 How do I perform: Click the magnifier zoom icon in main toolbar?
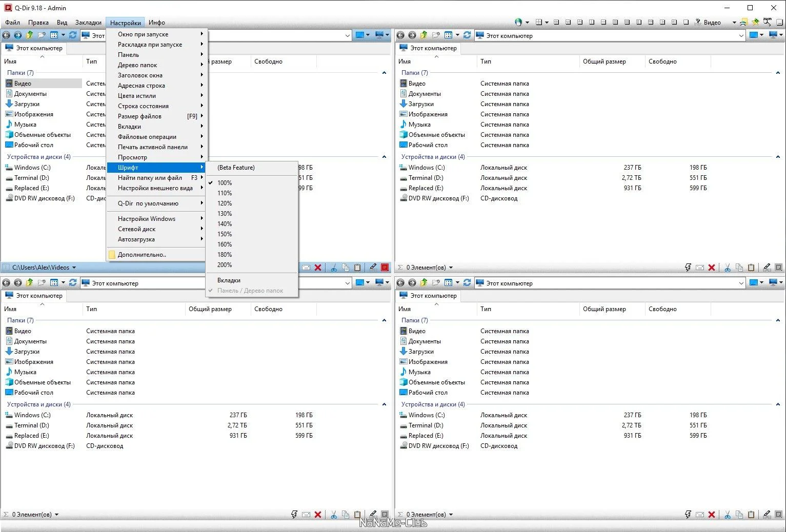tap(767, 22)
